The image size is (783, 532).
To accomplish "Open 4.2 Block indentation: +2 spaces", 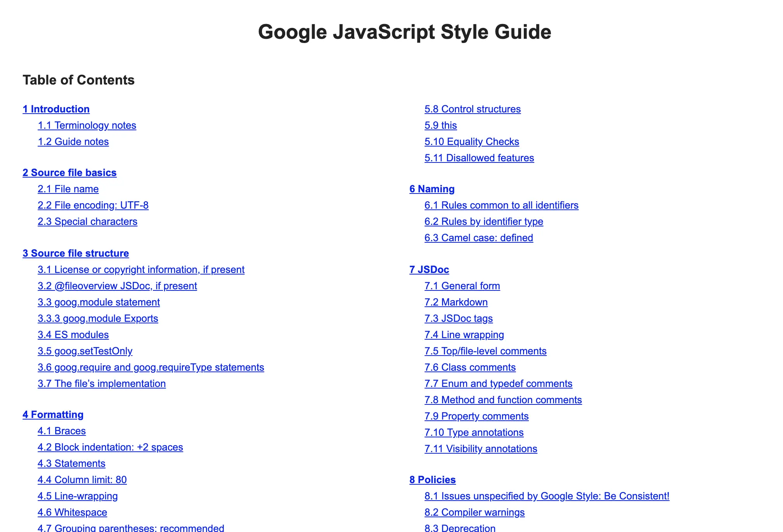I will [110, 447].
